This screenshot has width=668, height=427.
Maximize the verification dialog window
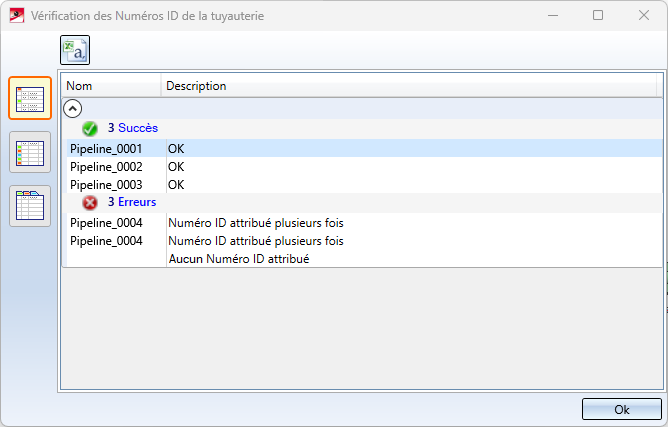(598, 16)
